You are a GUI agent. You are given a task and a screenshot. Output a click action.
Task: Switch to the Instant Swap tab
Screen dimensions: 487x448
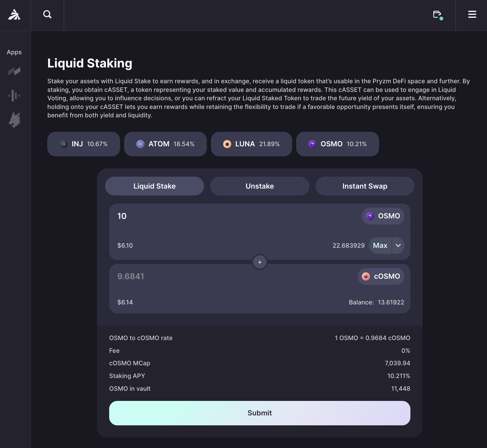(x=365, y=186)
